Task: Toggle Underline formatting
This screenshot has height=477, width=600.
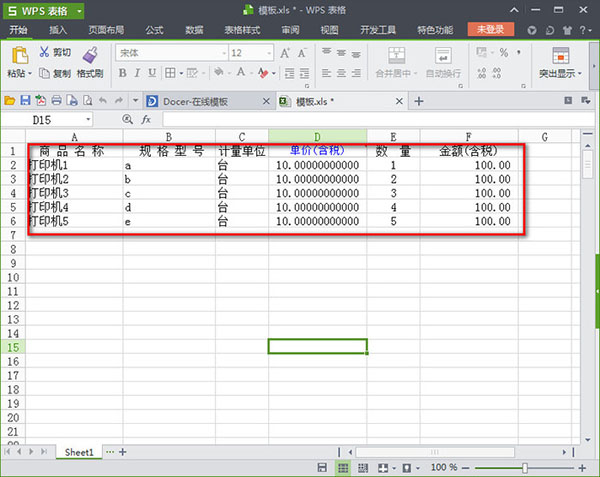Action: point(154,73)
